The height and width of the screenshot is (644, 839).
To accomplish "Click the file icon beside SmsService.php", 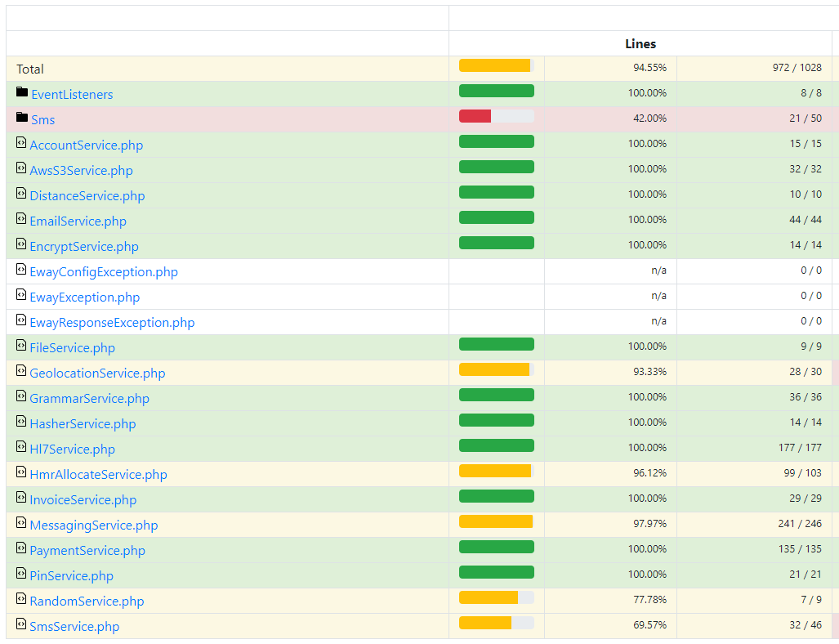I will point(21,624).
